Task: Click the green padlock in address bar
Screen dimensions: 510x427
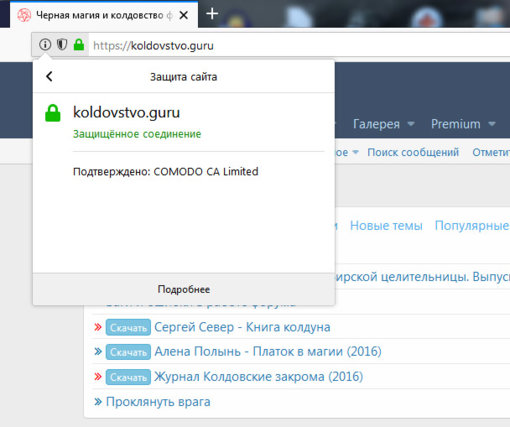Action: pos(79,44)
